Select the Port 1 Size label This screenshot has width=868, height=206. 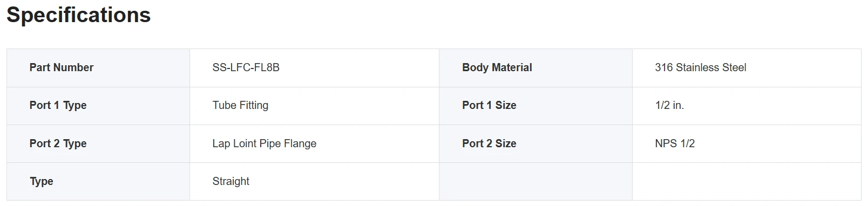489,105
